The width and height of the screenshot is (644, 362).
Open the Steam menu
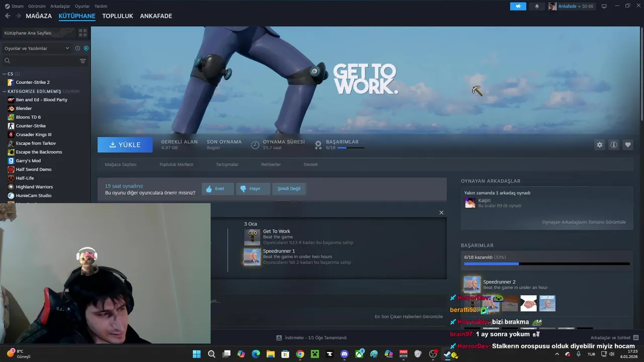pyautogui.click(x=14, y=6)
